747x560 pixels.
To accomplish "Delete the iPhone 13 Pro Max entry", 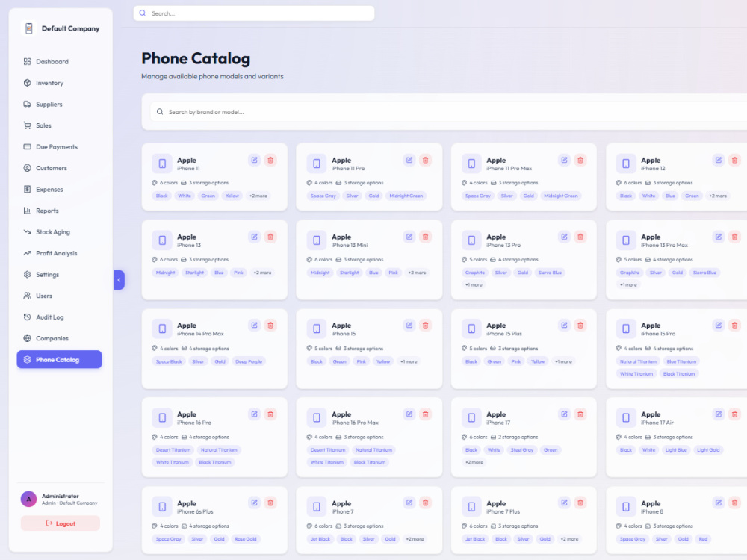I will (734, 237).
